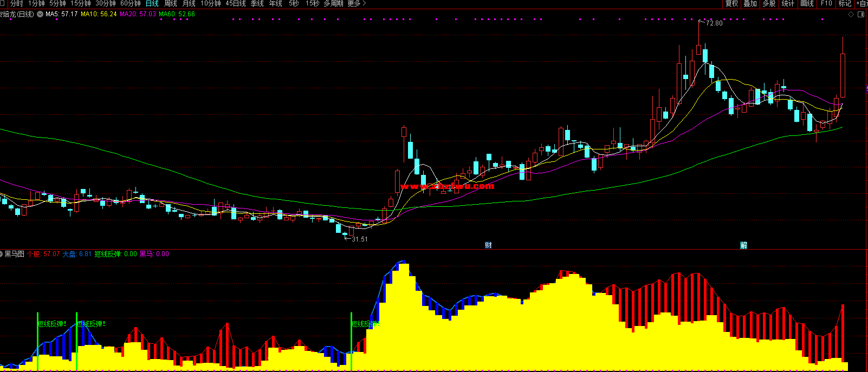This screenshot has height=372, width=868.
Task: Click the 个股: 57.07 indicator value
Action: [43, 254]
